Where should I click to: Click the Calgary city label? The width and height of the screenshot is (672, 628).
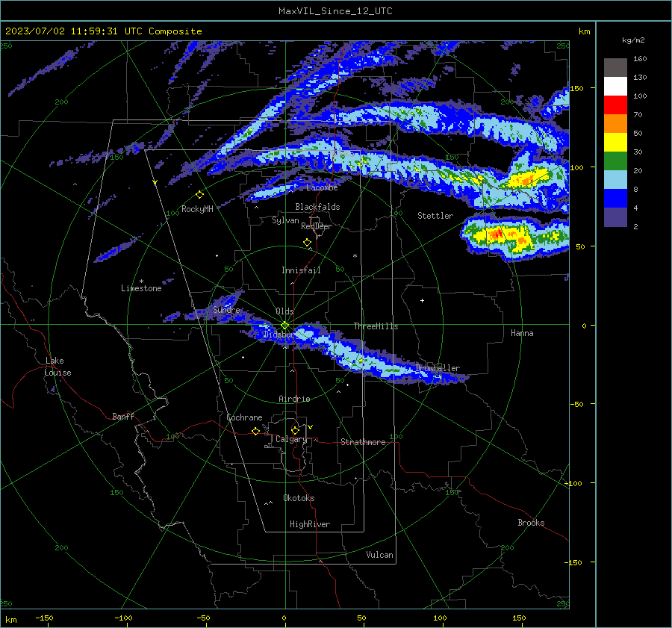[291, 439]
